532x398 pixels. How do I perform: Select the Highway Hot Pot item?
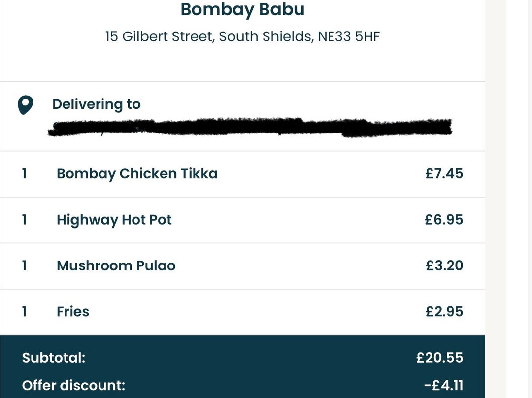[114, 220]
